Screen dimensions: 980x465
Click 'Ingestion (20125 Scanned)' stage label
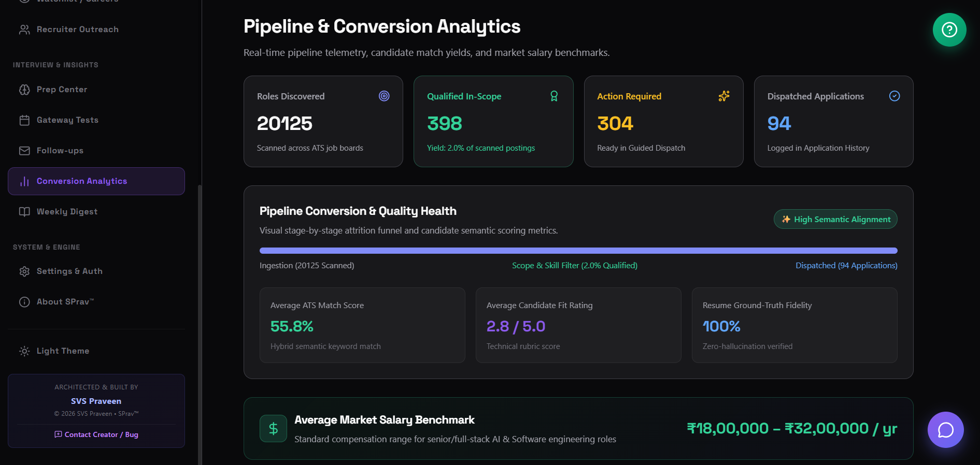point(307,265)
